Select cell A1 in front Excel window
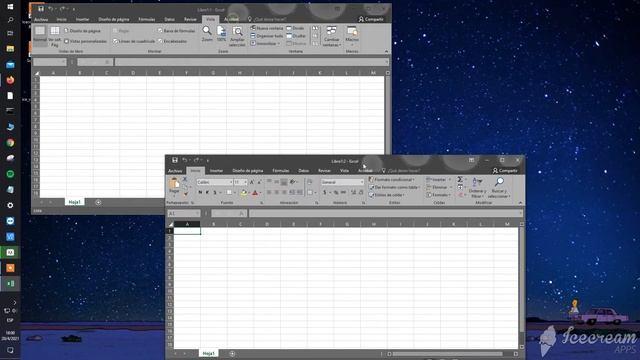This screenshot has width=640, height=360. pos(187,231)
